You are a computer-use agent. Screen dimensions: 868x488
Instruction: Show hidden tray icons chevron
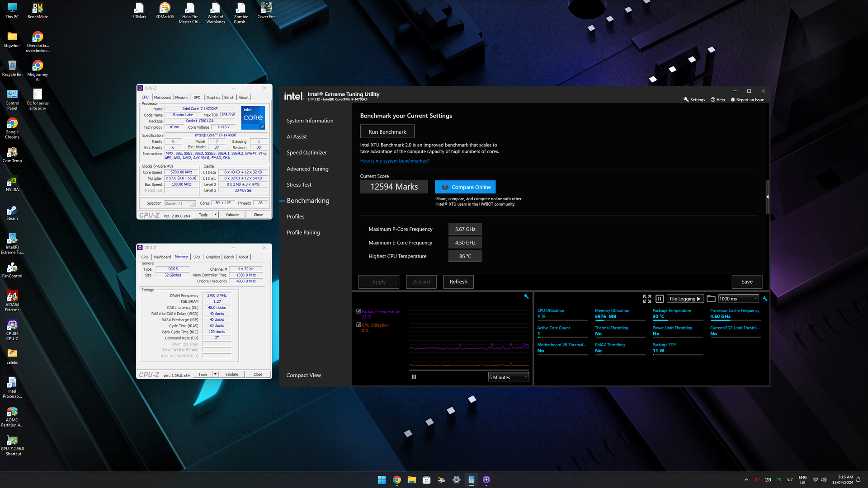[746, 480]
